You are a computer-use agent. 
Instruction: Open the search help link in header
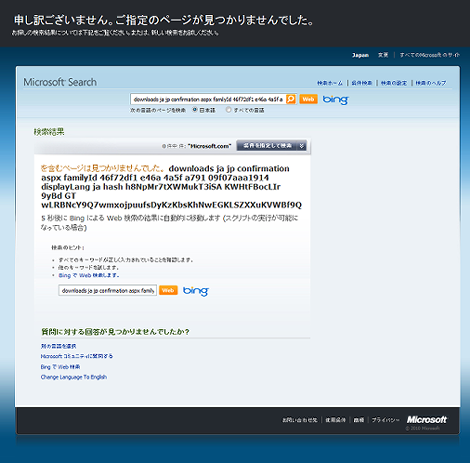tap(430, 83)
